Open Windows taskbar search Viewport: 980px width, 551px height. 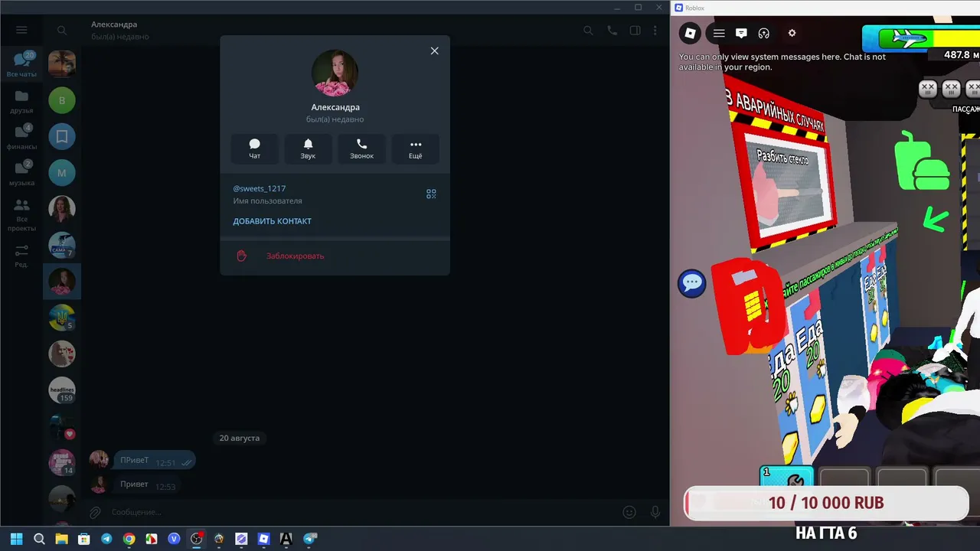coord(39,539)
